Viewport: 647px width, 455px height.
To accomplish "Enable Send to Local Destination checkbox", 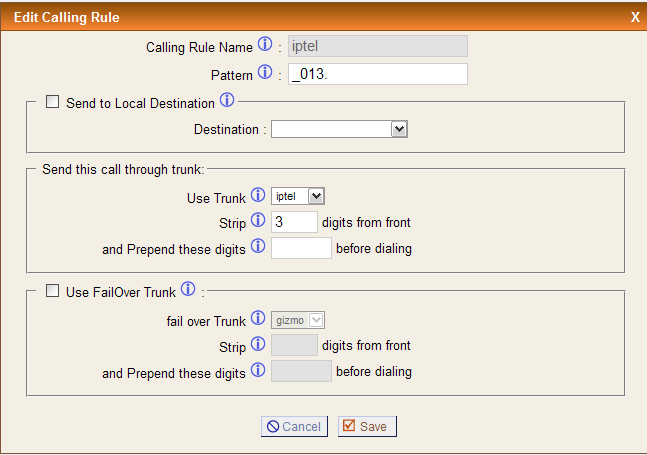I will pos(52,101).
